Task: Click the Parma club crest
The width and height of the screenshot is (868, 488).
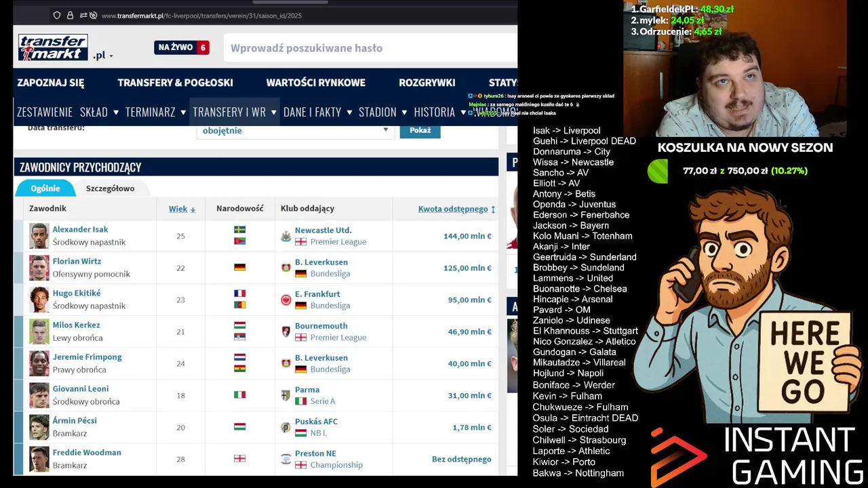Action: pyautogui.click(x=286, y=395)
